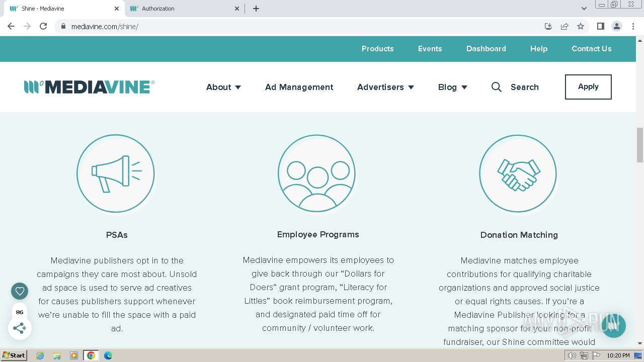Click the browser forward arrow
This screenshot has width=644, height=362.
click(27, 26)
